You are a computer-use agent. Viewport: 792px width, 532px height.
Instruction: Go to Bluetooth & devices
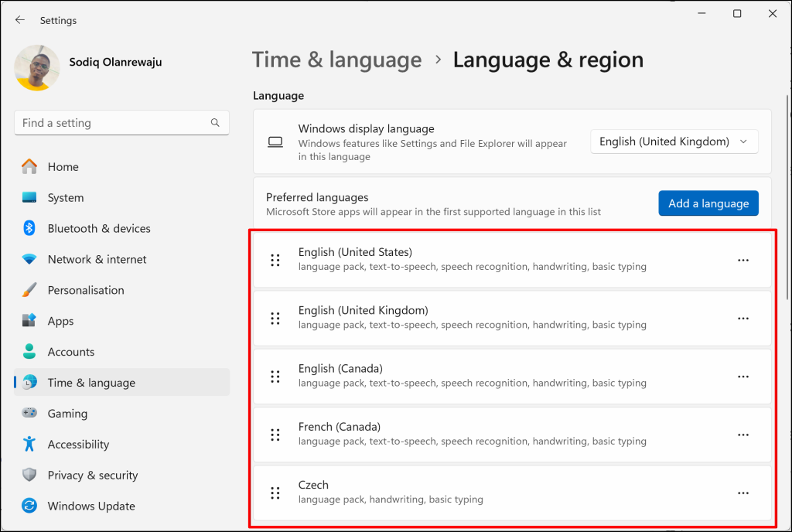[x=121, y=228]
